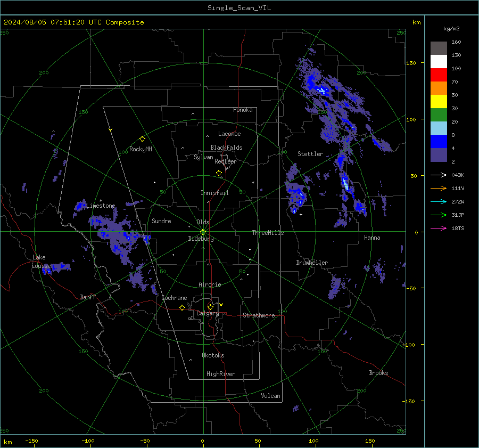Click the HighRiver town label
The width and height of the screenshot is (479, 448).
221,374
